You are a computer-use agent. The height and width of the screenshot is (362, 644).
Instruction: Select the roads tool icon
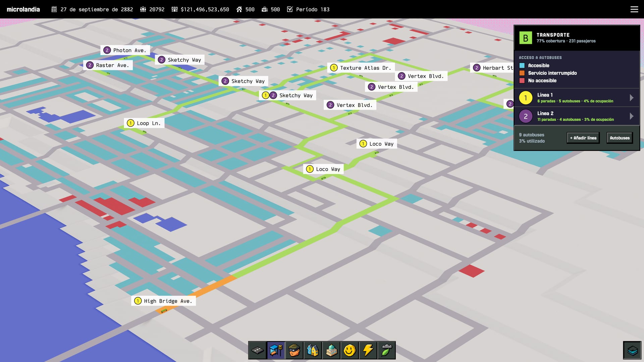click(258, 351)
